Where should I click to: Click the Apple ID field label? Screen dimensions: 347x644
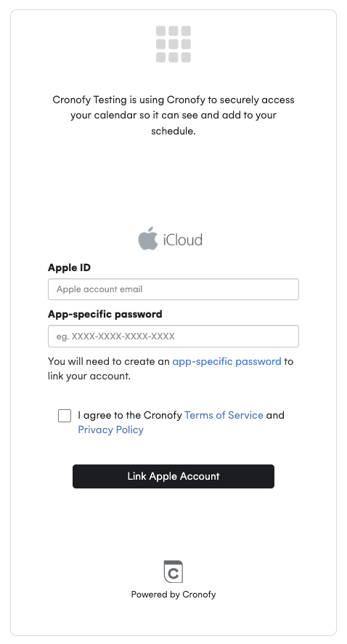coord(69,267)
